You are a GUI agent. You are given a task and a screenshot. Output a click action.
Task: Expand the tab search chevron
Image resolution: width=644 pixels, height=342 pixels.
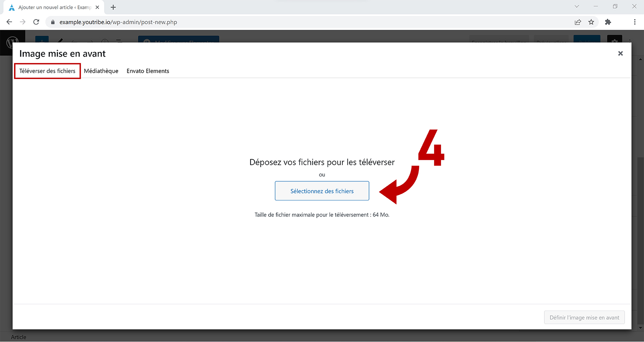(577, 6)
